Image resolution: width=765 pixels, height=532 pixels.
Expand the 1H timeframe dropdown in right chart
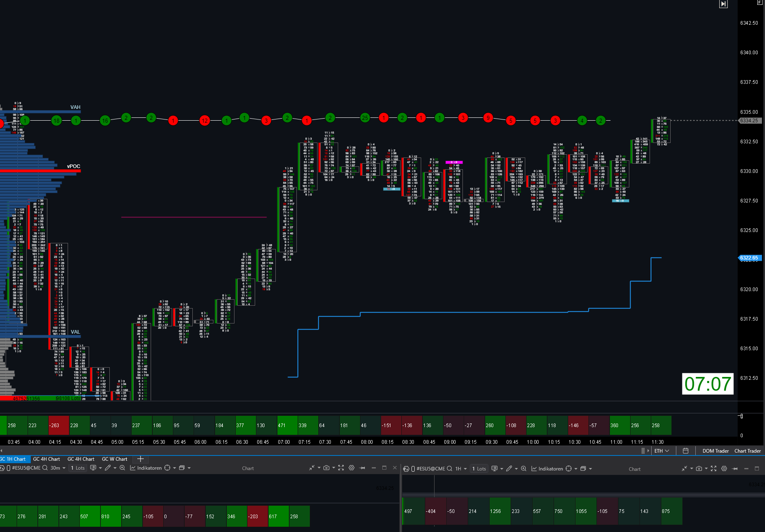point(461,468)
